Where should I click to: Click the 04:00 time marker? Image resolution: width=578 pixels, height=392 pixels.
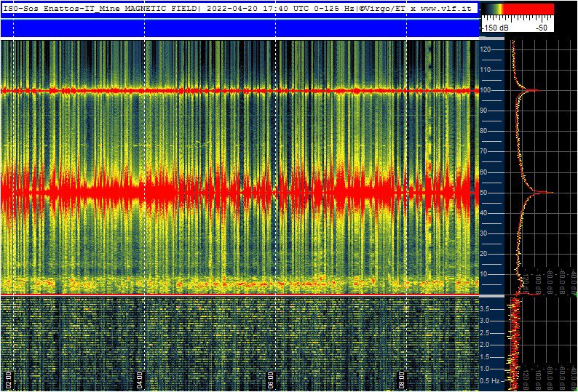coord(139,380)
